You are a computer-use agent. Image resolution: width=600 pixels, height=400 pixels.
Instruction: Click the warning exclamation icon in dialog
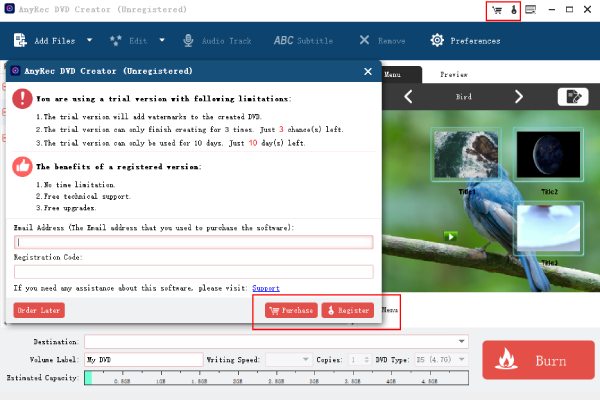22,99
